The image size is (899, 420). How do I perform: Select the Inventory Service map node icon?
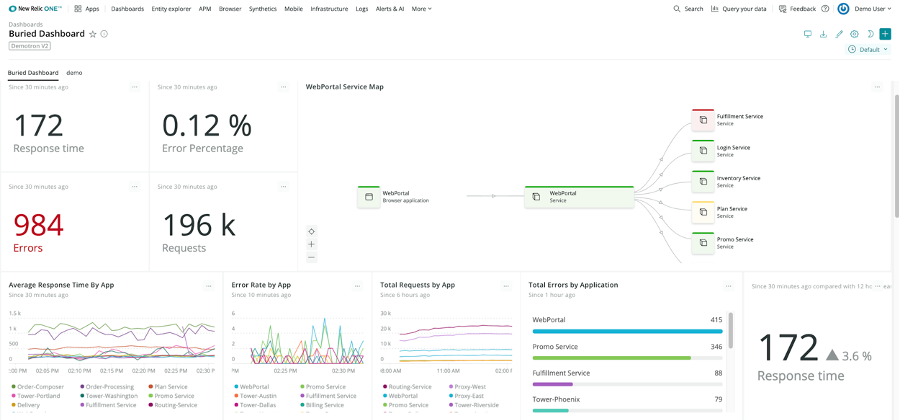point(702,182)
